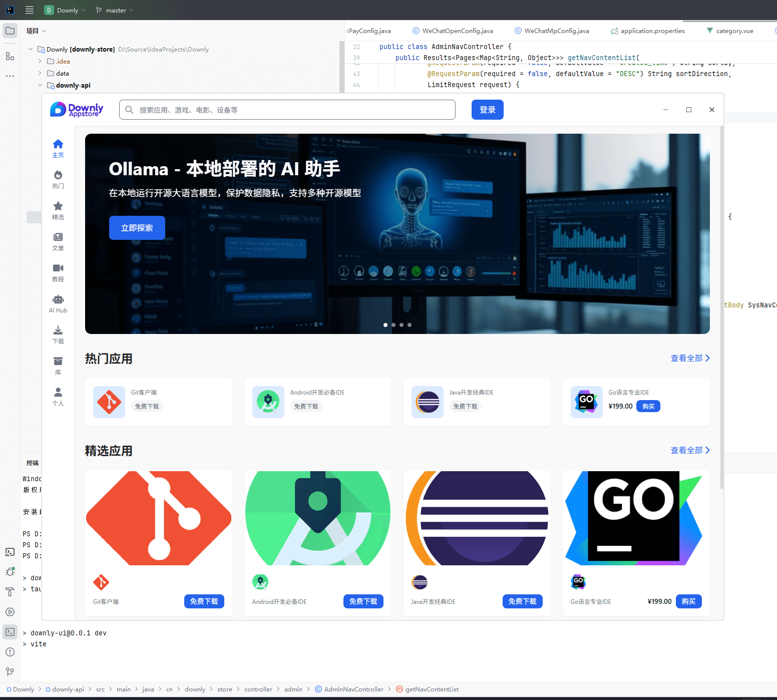The width and height of the screenshot is (777, 700).
Task: View all featured apps via 查看全部
Action: (690, 450)
